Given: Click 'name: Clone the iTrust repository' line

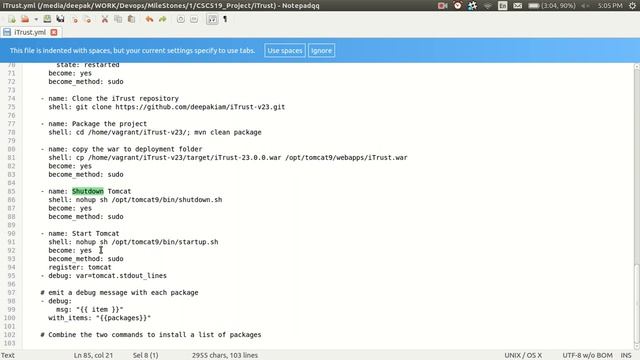Looking at the screenshot, I should (109, 98).
